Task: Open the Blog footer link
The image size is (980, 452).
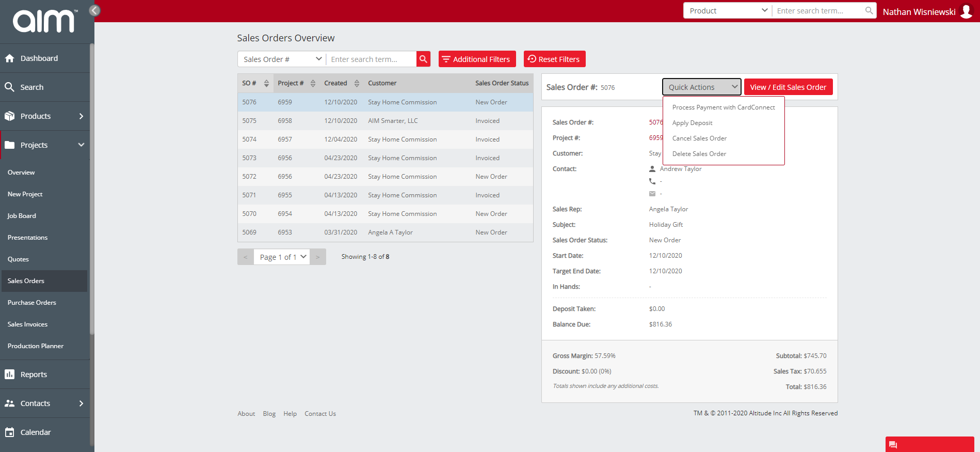Action: [269, 414]
